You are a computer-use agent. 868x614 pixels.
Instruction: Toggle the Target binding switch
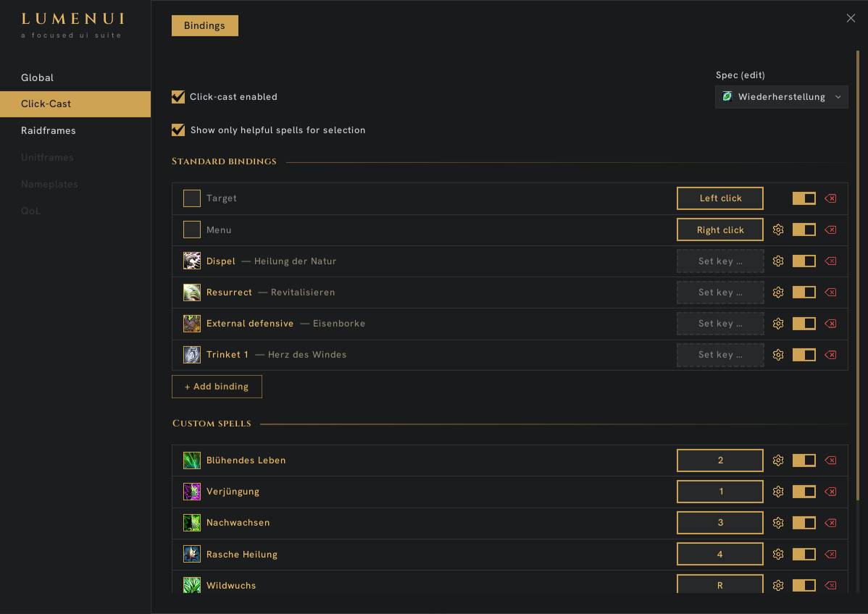pos(804,198)
